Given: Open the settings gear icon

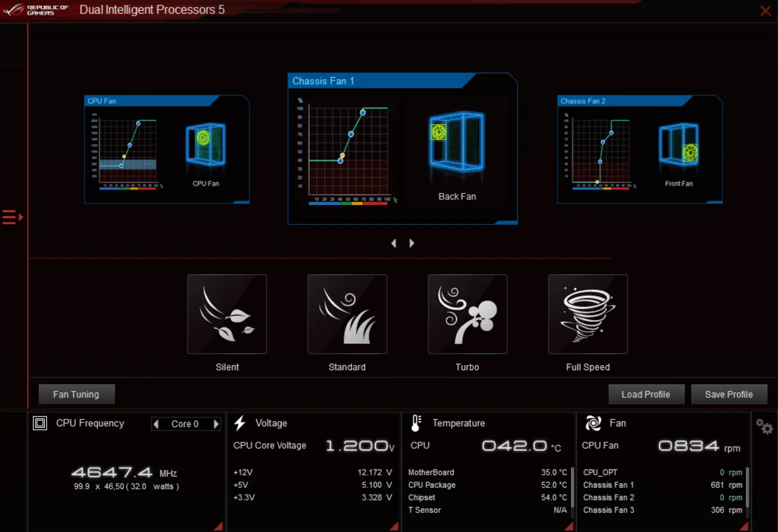Looking at the screenshot, I should [x=764, y=426].
